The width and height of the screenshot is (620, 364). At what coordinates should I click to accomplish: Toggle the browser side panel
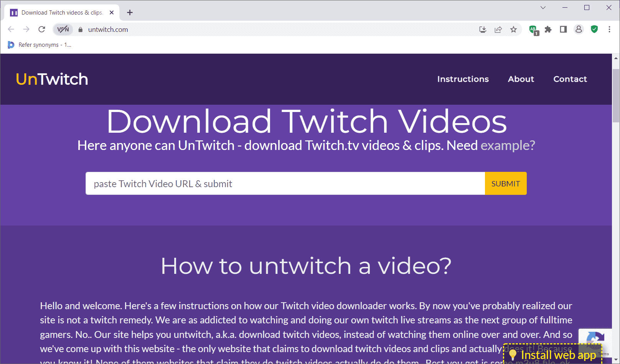[x=563, y=30]
